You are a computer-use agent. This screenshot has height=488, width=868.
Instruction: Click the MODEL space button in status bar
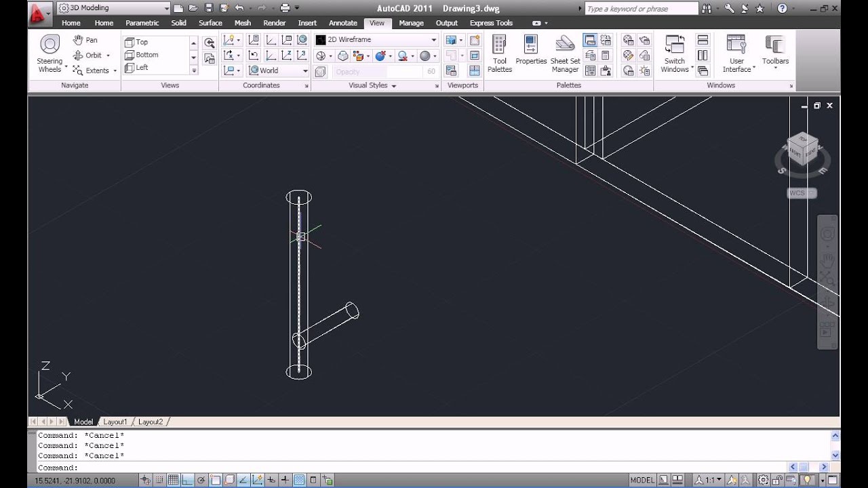click(x=642, y=480)
